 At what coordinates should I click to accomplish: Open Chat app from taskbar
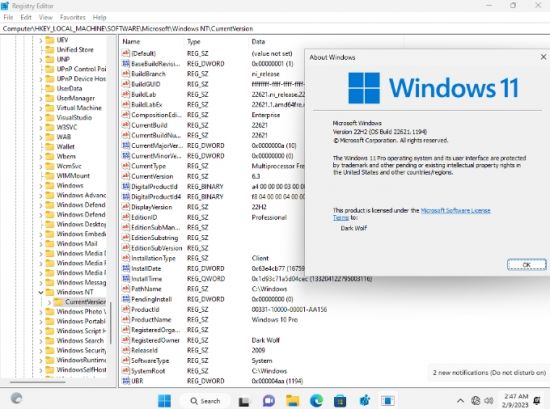tap(269, 401)
